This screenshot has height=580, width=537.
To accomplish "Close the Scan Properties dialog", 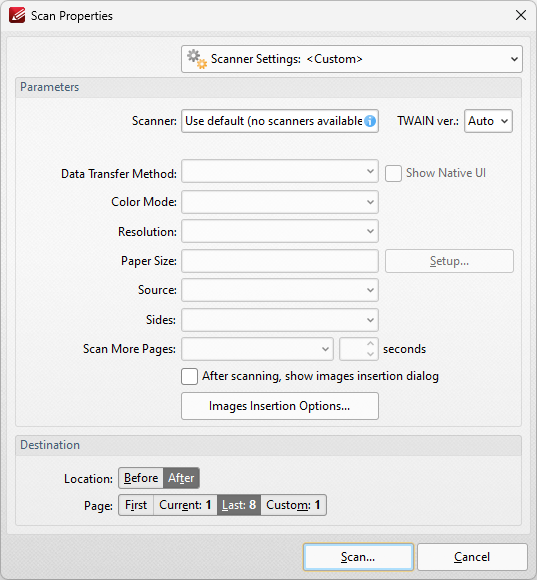I will (521, 15).
